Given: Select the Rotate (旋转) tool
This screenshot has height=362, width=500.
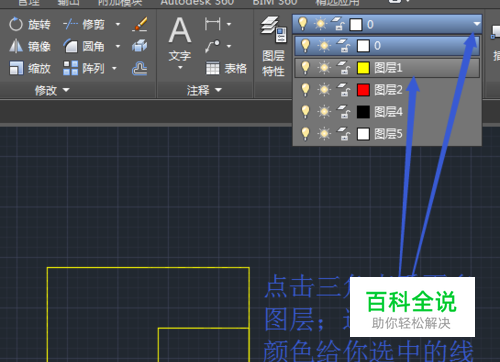Looking at the screenshot, I should pos(29,24).
